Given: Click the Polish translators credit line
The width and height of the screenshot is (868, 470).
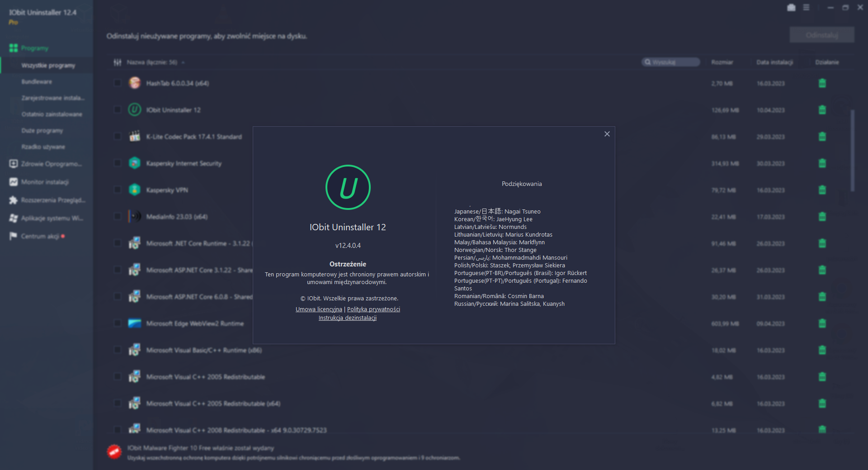Looking at the screenshot, I should pyautogui.click(x=509, y=266).
